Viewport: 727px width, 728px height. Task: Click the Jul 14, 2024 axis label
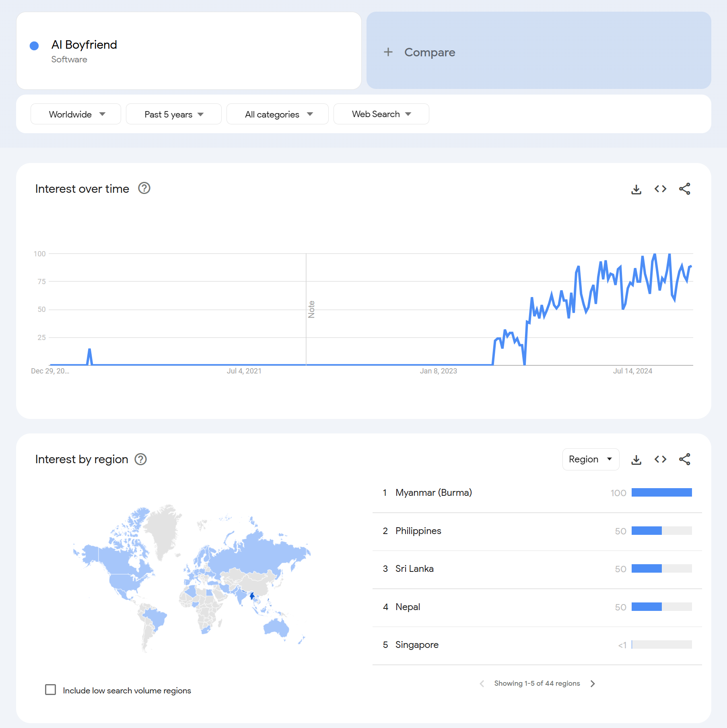[632, 371]
